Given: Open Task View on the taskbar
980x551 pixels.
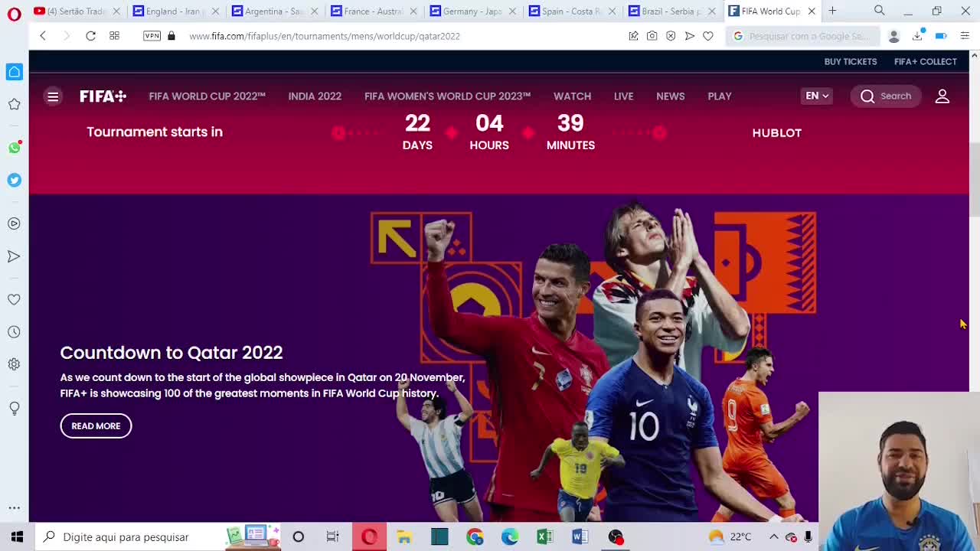Looking at the screenshot, I should click(x=332, y=536).
